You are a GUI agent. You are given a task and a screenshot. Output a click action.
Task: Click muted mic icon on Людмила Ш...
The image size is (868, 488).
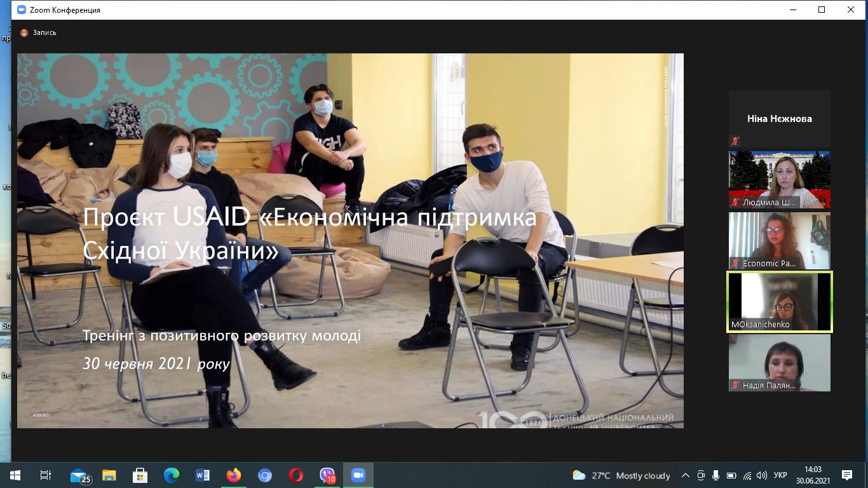[736, 202]
